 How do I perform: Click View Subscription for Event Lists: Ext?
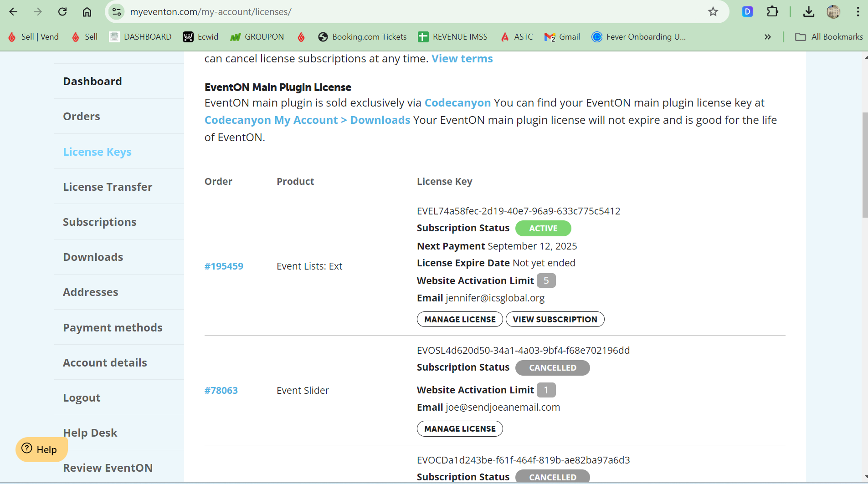pyautogui.click(x=555, y=319)
